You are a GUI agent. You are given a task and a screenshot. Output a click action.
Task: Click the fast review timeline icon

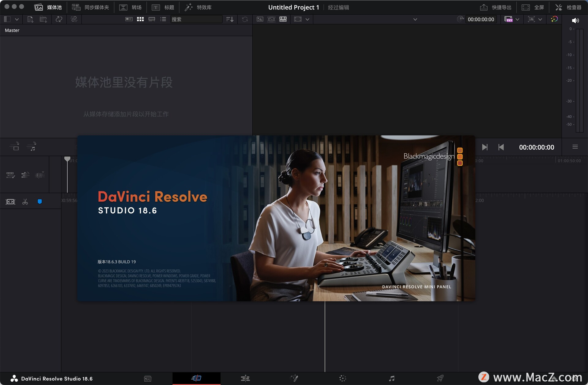point(40,175)
